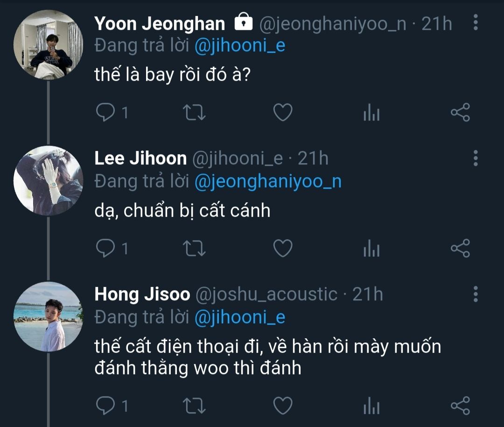This screenshot has height=427, width=504.
Task: Open more options on Hong Jisoo's tweet
Action: [475, 294]
